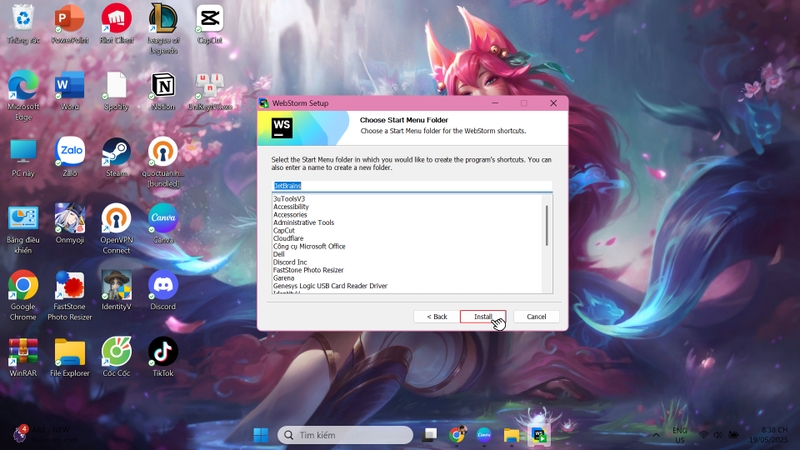
Task: Click the Tìm kiếm taskbar search box
Action: pos(345,435)
